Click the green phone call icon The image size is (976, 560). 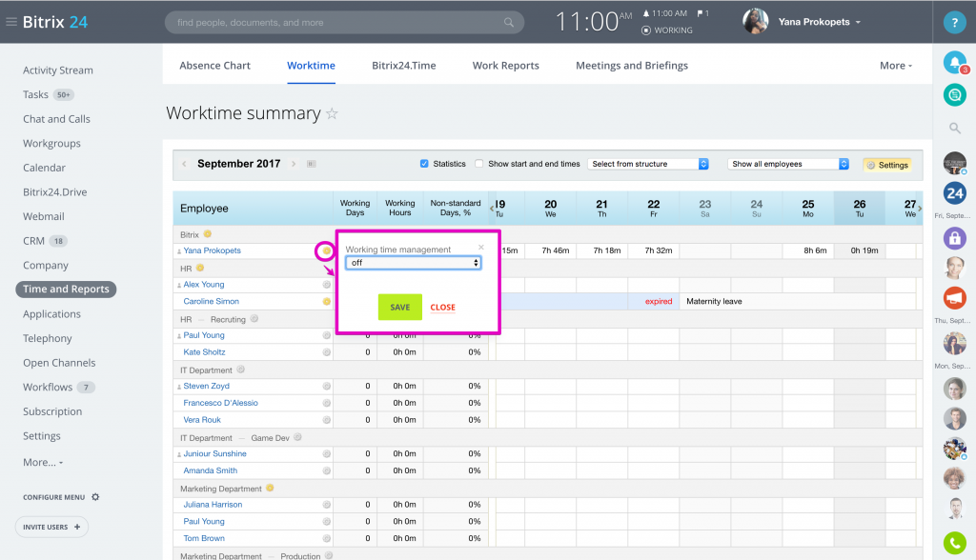tap(954, 543)
